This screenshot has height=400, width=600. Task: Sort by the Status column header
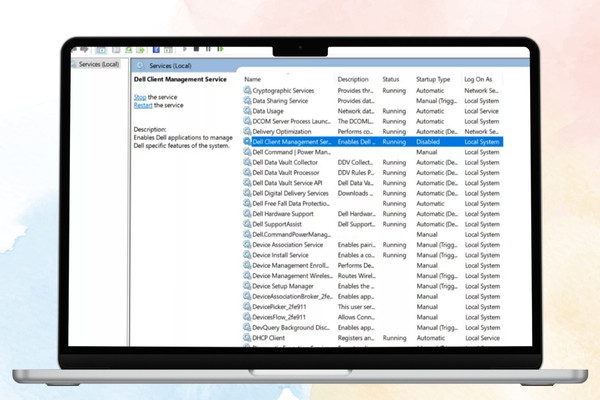[391, 79]
